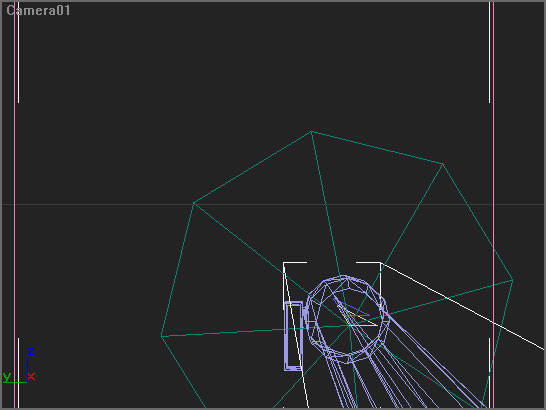The image size is (546, 410).
Task: Click the top-left white selection bracket corner
Action: [x=284, y=263]
